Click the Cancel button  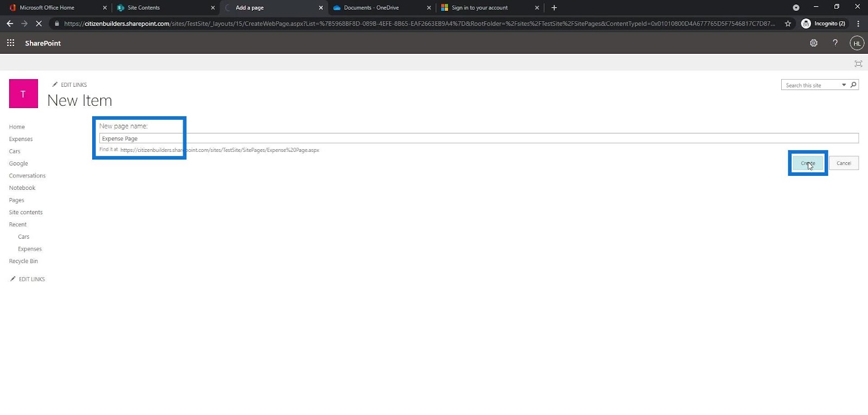coord(844,163)
